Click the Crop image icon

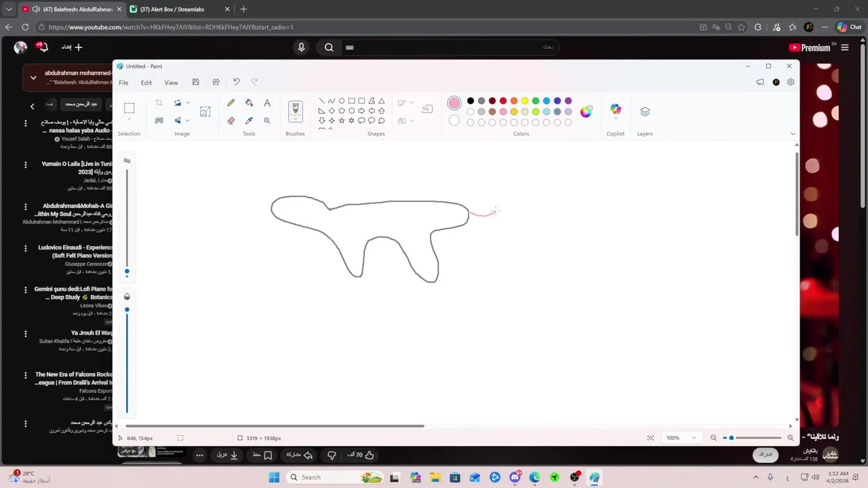pos(159,103)
